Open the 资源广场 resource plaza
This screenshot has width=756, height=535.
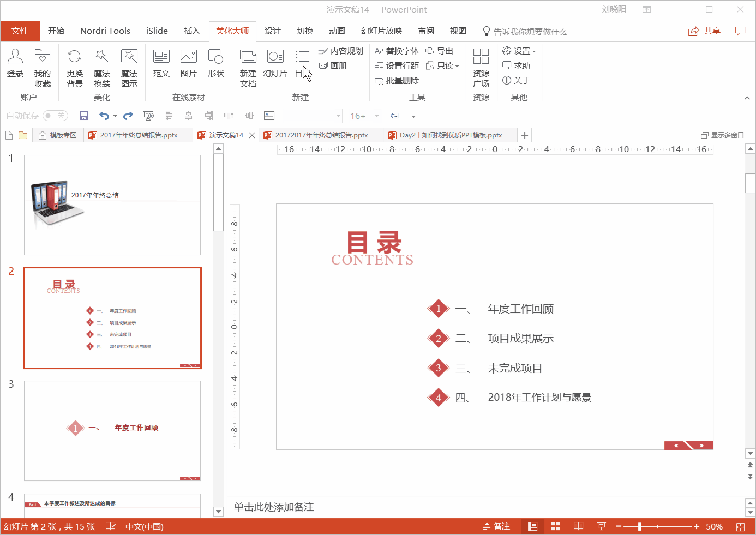click(481, 68)
